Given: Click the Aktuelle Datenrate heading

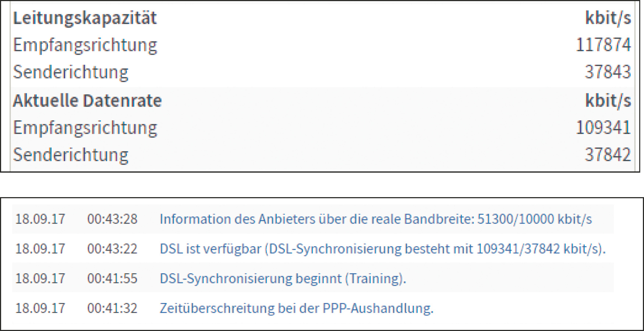Looking at the screenshot, I should click(88, 101).
